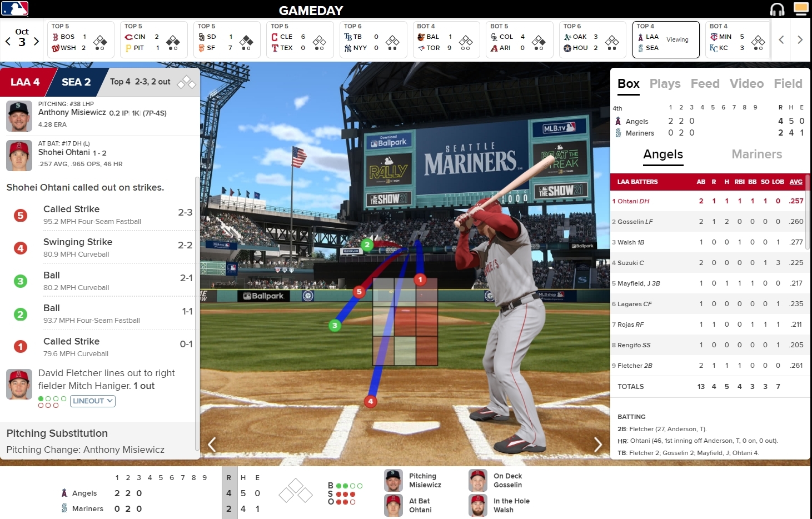Viewport: 812px width, 519px height.
Task: Click the MLB logo icon
Action: 15,8
